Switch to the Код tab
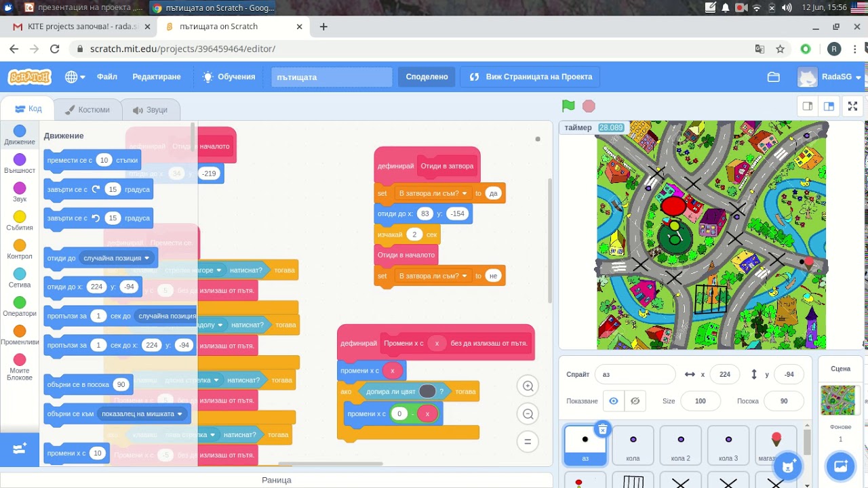The width and height of the screenshot is (868, 488). click(28, 109)
